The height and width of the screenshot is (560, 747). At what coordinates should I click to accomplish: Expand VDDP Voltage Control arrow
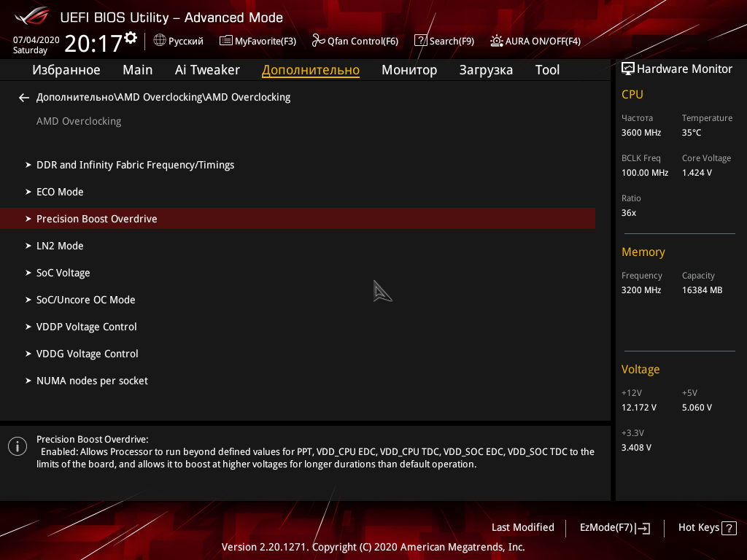click(x=28, y=327)
